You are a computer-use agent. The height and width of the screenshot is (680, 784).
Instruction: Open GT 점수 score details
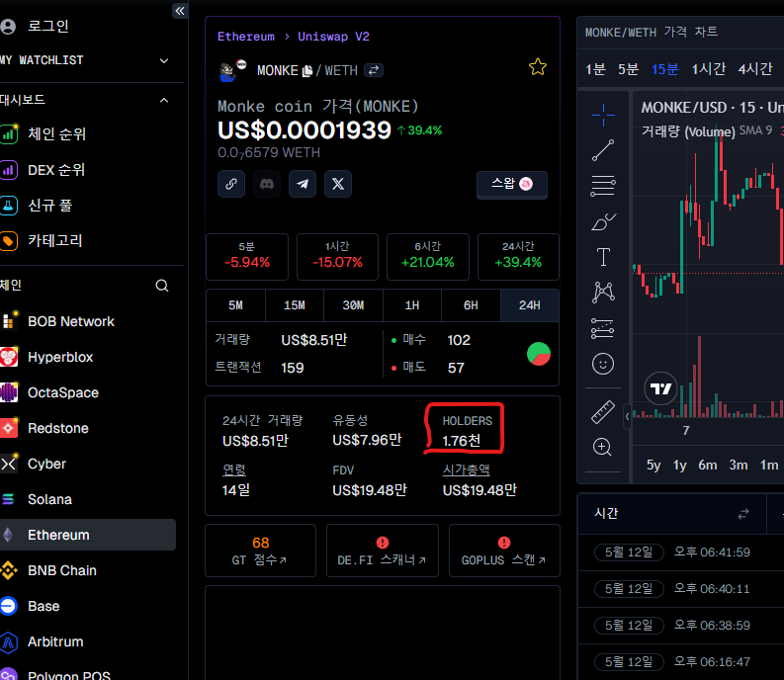pyautogui.click(x=260, y=551)
